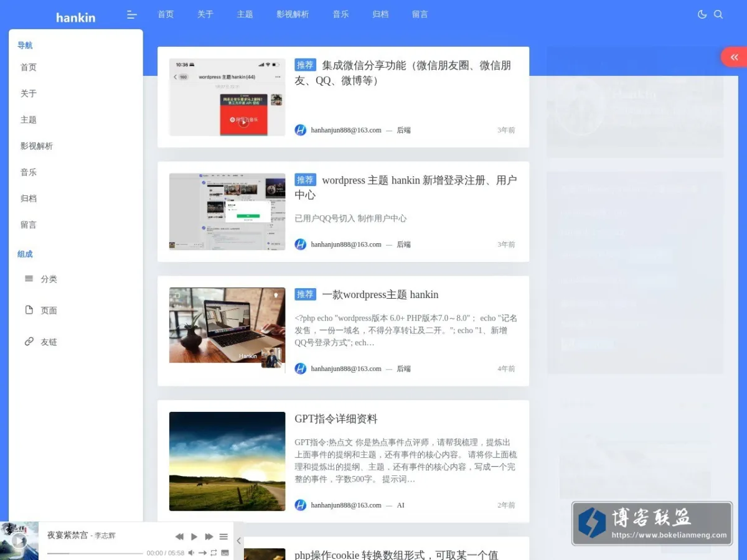Open 归档 in top navigation bar

pyautogui.click(x=380, y=14)
